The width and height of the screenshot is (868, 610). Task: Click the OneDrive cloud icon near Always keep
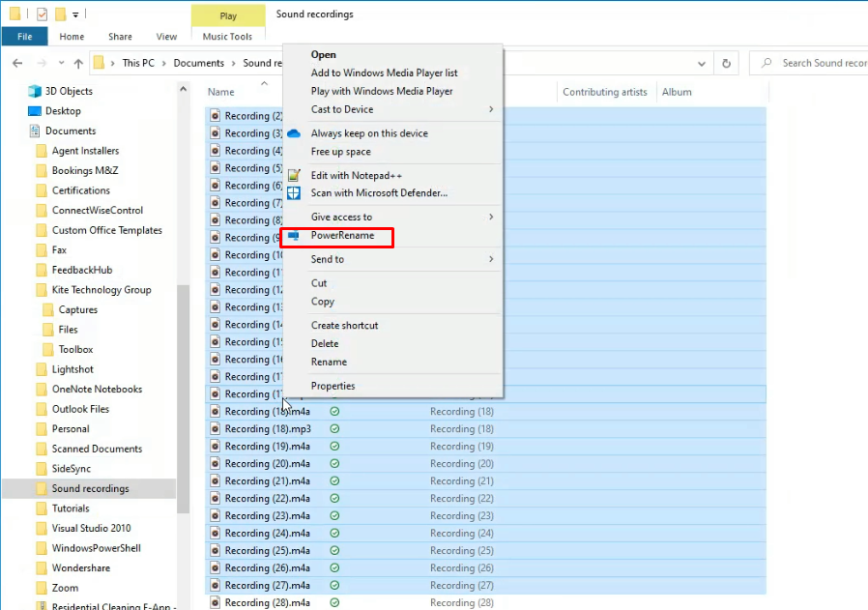294,132
